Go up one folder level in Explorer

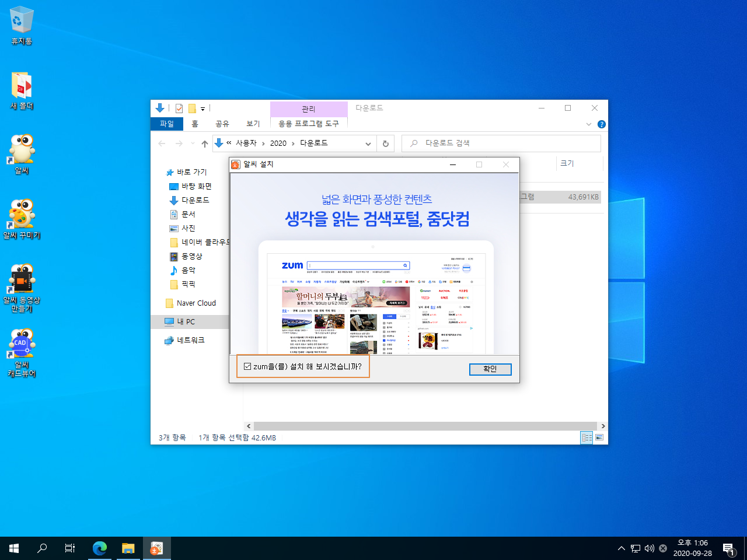point(205,143)
